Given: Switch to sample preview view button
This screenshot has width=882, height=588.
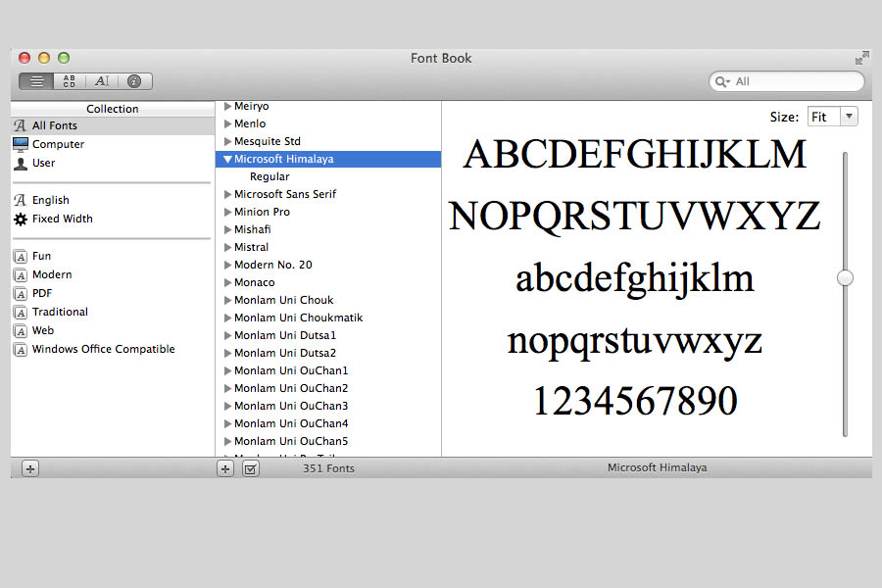Looking at the screenshot, I should 36,81.
